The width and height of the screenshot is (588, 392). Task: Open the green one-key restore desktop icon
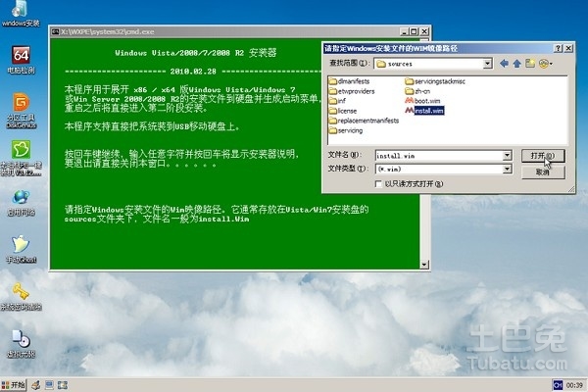pos(21,158)
